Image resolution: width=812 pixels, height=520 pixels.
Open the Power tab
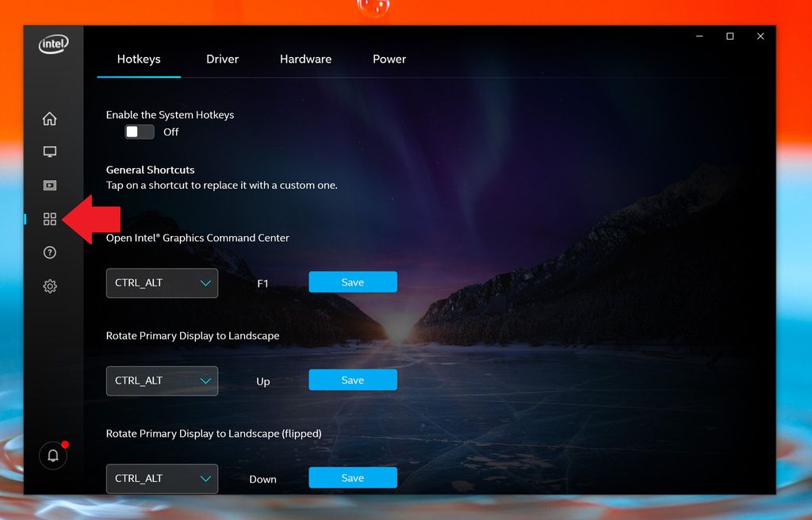tap(389, 59)
